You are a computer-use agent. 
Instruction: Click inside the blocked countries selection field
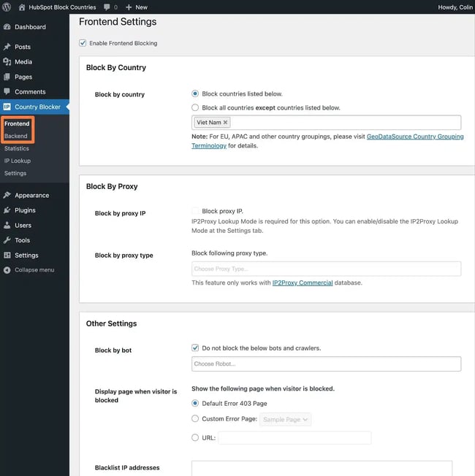coord(326,123)
